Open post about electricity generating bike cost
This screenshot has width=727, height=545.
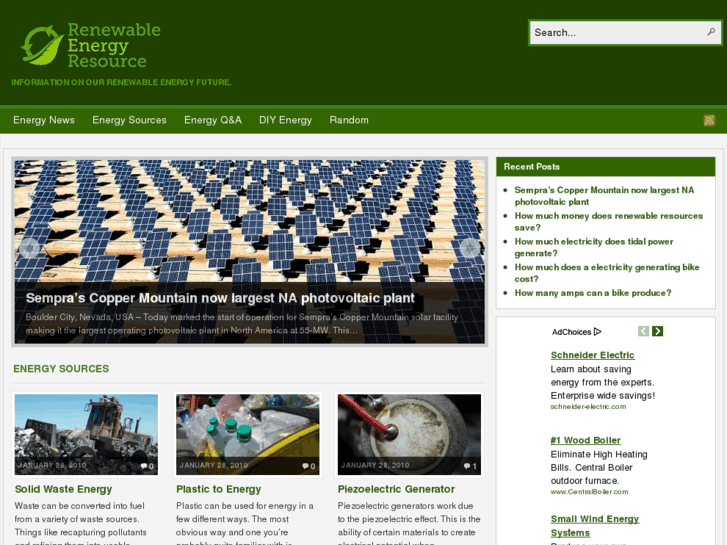[x=606, y=273]
